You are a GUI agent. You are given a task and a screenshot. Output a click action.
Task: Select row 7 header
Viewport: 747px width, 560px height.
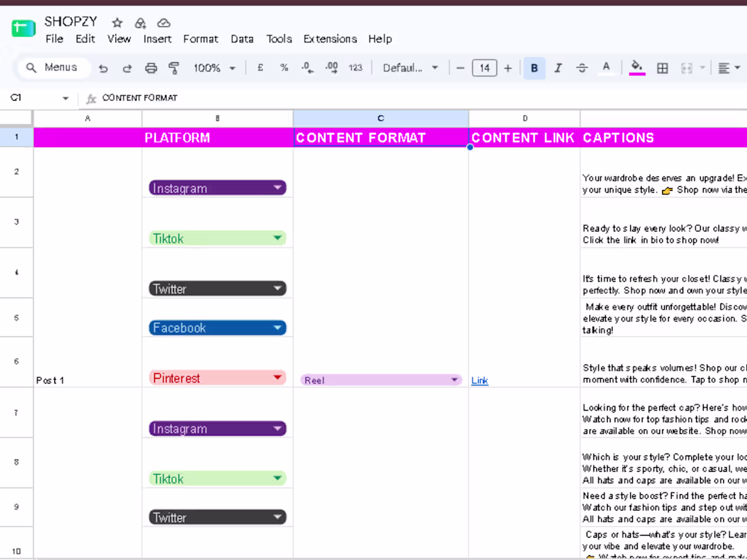(x=16, y=413)
